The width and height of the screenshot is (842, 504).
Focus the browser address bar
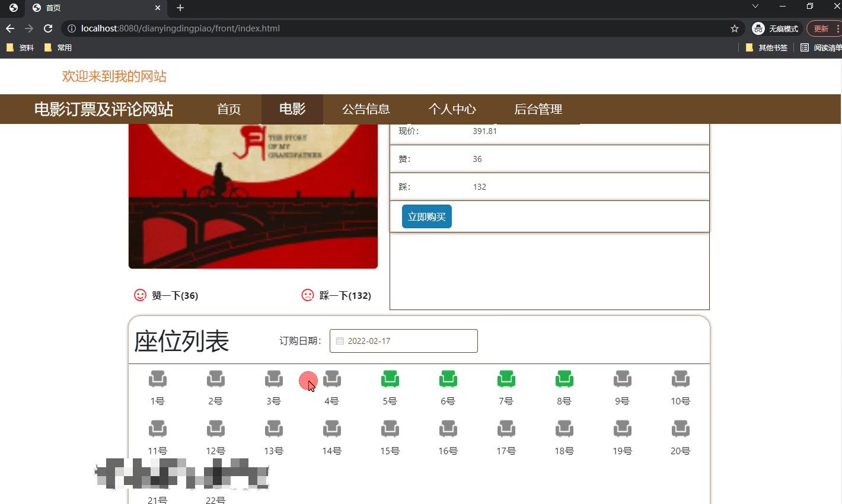coord(403,28)
